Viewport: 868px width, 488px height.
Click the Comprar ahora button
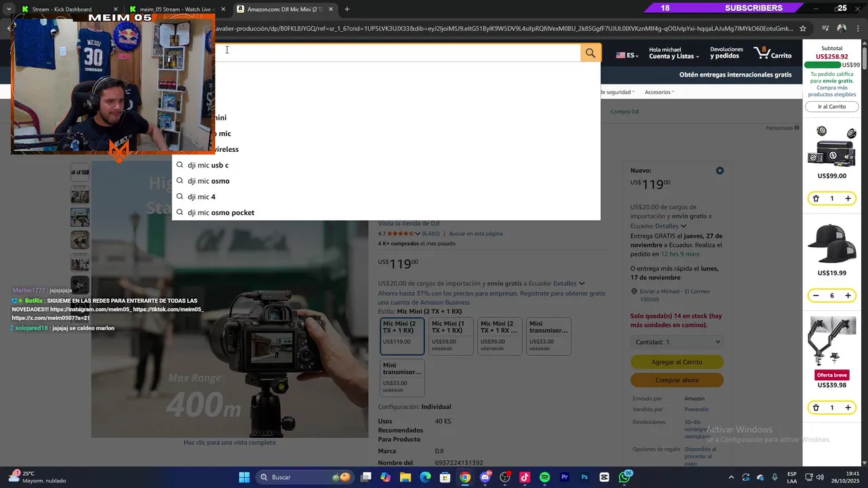point(677,380)
